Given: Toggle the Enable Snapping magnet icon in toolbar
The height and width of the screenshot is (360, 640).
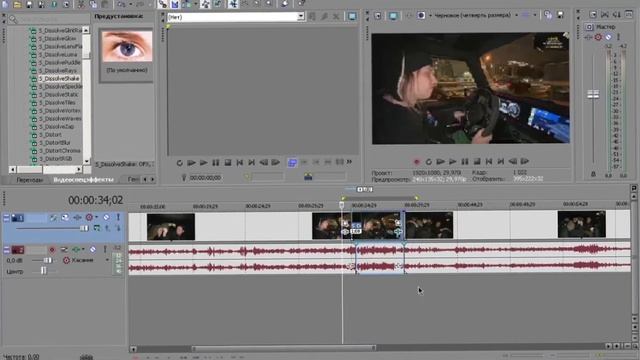Looking at the screenshot, I should [x=163, y=4].
